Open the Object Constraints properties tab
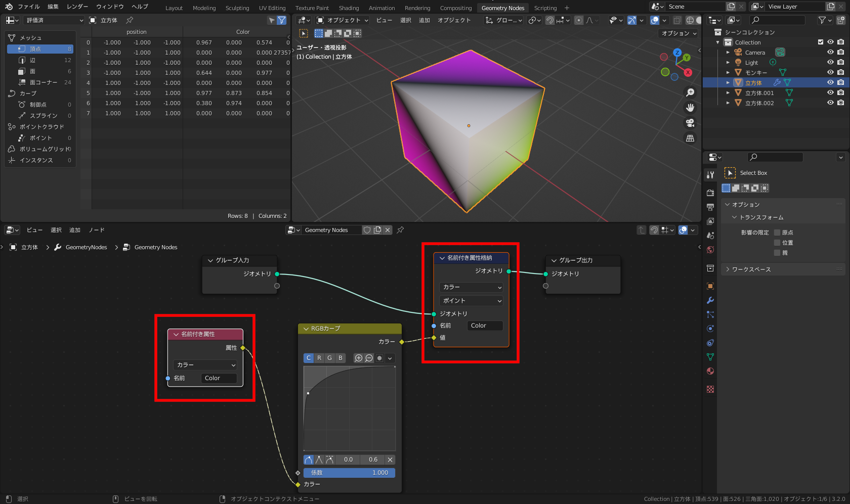Image resolution: width=850 pixels, height=504 pixels. pyautogui.click(x=710, y=343)
